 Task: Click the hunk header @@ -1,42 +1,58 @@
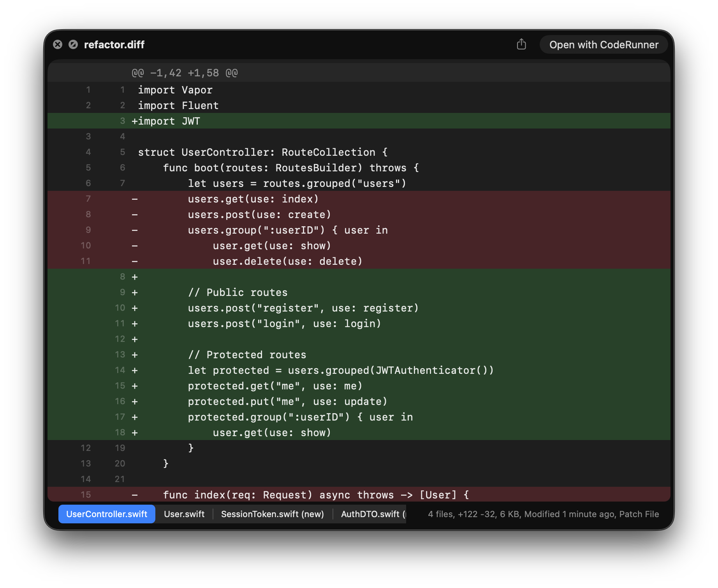pos(185,73)
